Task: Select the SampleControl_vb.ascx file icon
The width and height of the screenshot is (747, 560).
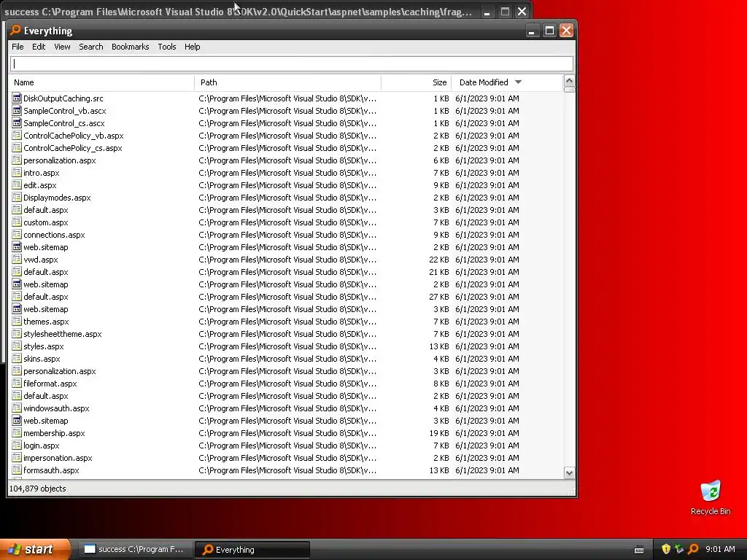Action: [x=17, y=111]
